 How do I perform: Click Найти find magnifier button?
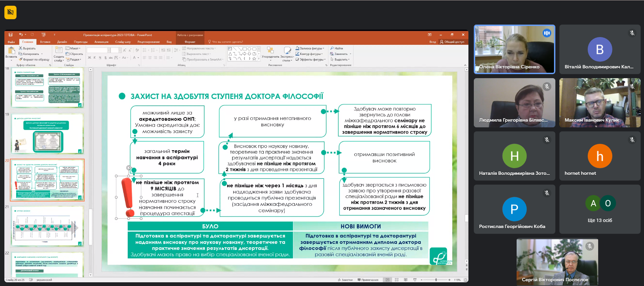(x=337, y=48)
